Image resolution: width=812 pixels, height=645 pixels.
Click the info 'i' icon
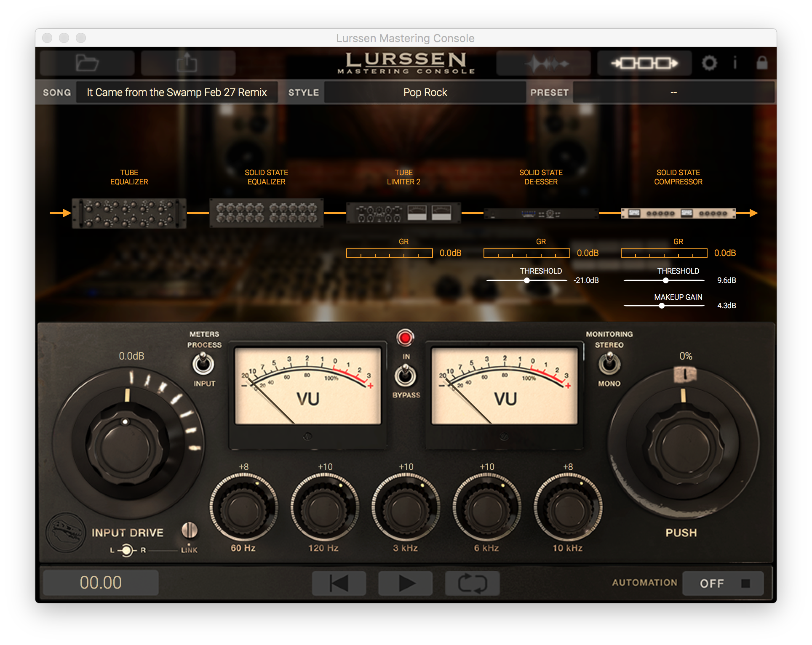tap(735, 63)
